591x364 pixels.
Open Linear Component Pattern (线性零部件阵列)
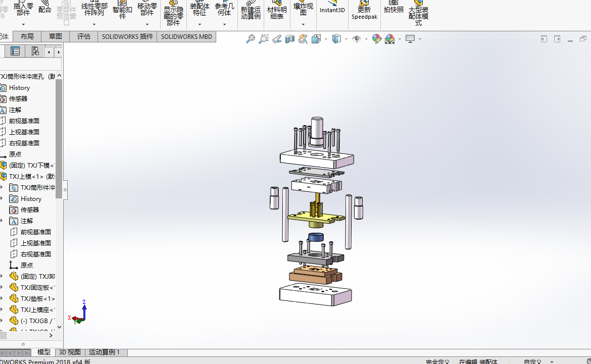point(94,8)
